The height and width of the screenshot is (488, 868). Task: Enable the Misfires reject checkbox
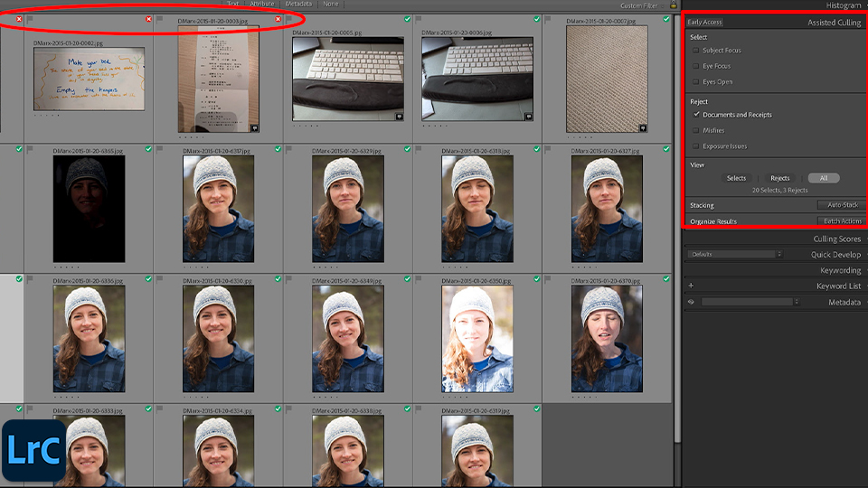[696, 130]
